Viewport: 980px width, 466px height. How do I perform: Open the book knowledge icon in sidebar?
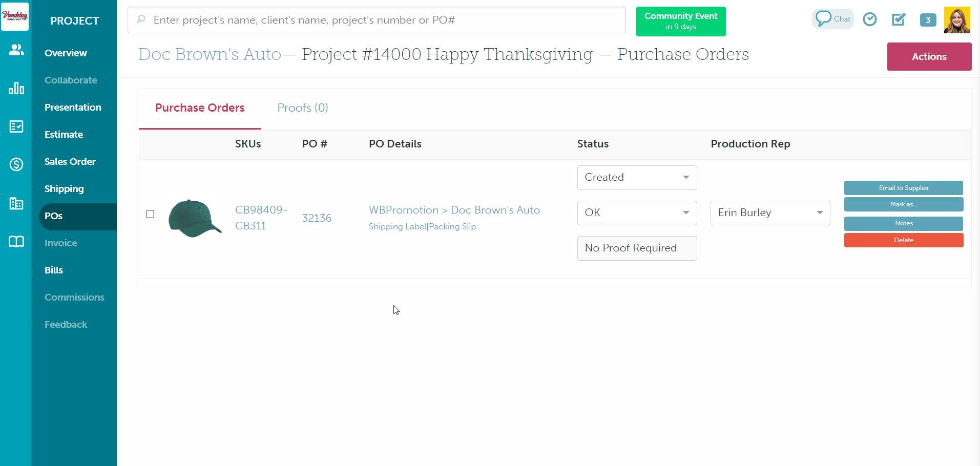click(16, 242)
